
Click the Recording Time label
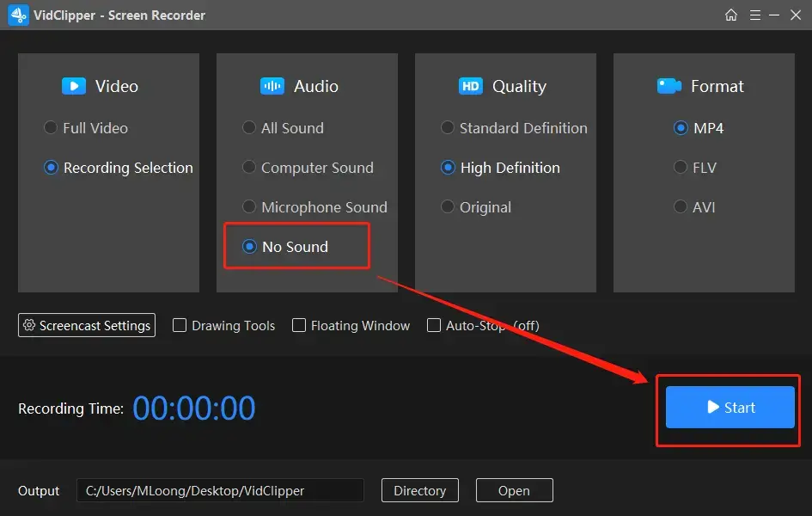[71, 408]
